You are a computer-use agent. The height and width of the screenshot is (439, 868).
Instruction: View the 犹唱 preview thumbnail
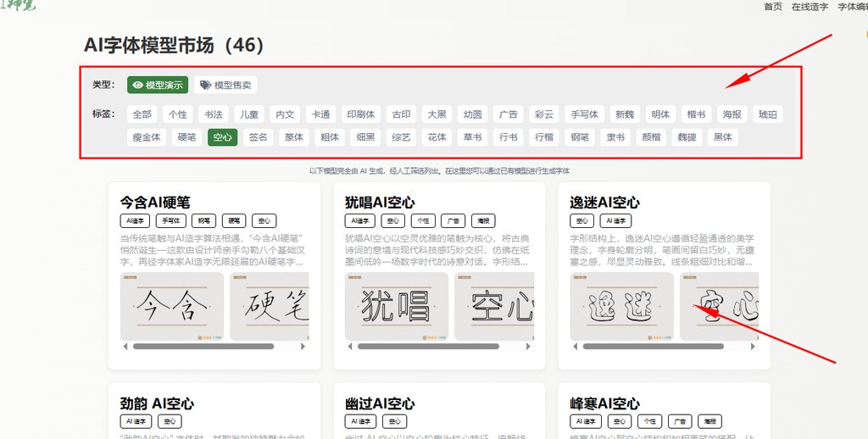click(x=397, y=306)
